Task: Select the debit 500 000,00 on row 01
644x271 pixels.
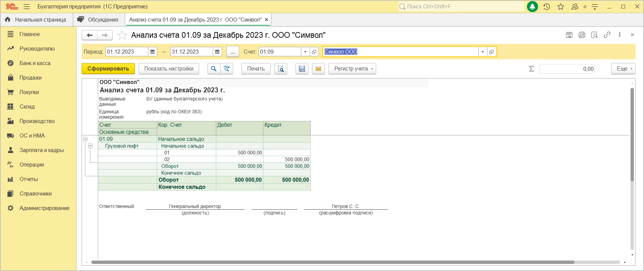Action: pos(240,153)
